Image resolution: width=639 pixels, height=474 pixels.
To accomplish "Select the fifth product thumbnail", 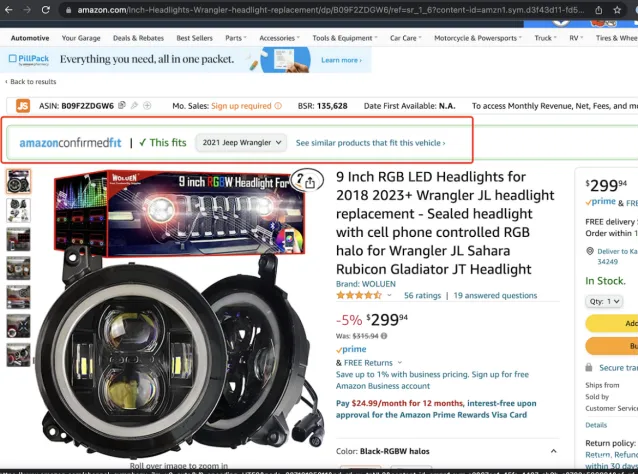I will [18, 297].
